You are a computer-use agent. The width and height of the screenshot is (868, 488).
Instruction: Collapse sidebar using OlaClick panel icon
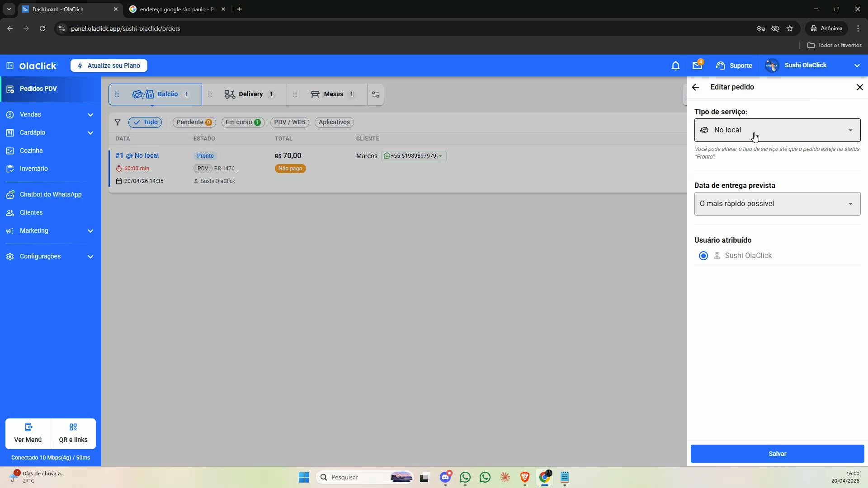10,66
